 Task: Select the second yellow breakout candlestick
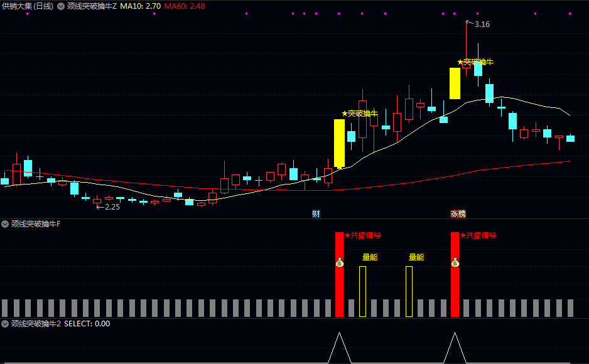coord(455,83)
